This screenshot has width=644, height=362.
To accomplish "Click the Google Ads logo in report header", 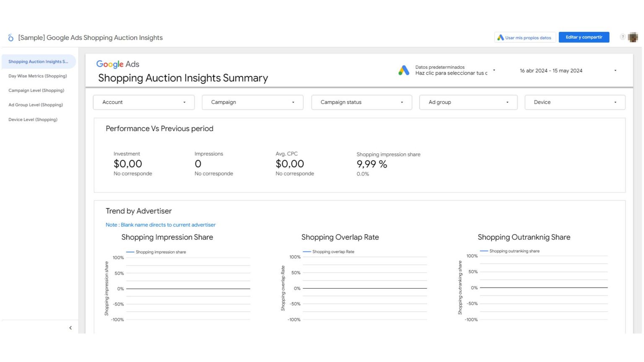I will point(118,64).
